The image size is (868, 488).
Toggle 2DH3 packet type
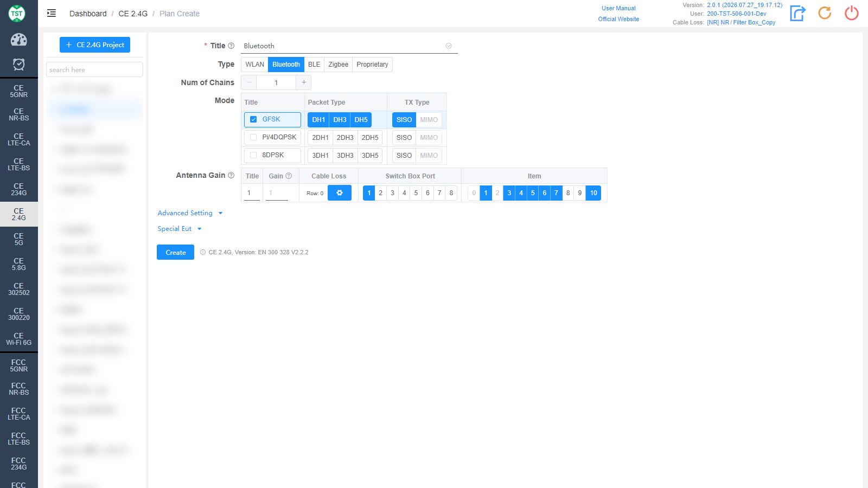click(x=345, y=138)
